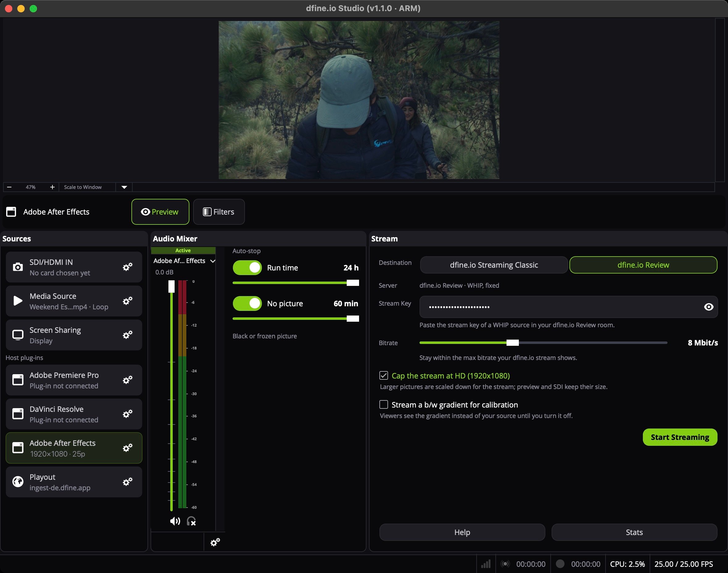Open settings gear for Adobe Premiere Pro plug-in
The height and width of the screenshot is (573, 728).
[x=127, y=380]
